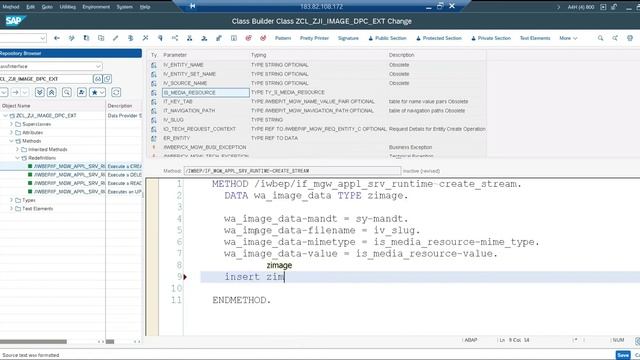The width and height of the screenshot is (640, 360).
Task: Click the IS_MEDIA_RESOURCE parameter cell
Action: [x=206, y=93]
